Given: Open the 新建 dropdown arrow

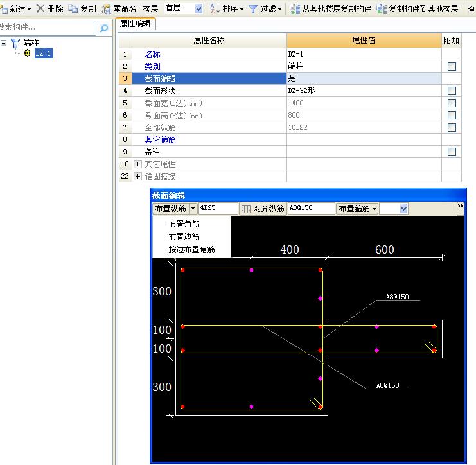Looking at the screenshot, I should [29, 9].
